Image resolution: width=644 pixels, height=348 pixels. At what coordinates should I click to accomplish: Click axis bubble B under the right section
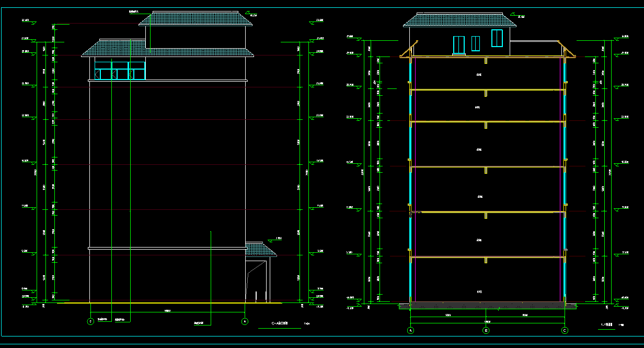486,330
